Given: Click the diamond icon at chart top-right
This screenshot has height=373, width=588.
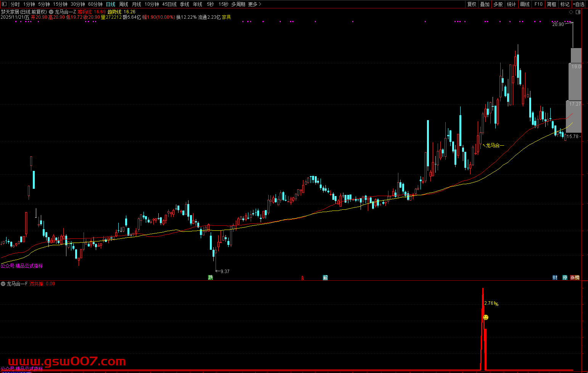Looking at the screenshot, I should [x=571, y=12].
